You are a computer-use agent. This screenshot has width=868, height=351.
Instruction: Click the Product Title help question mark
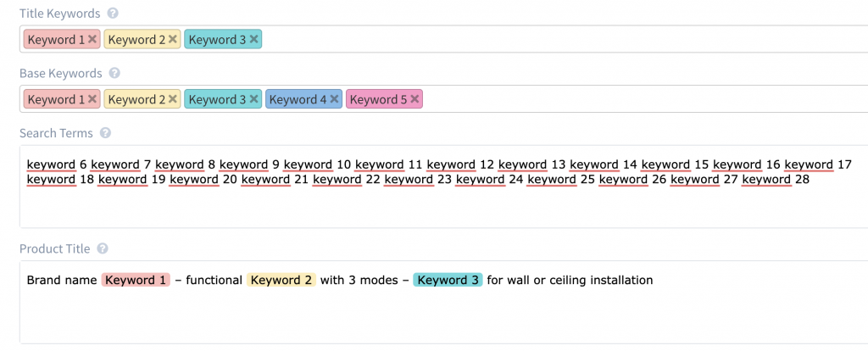(102, 248)
